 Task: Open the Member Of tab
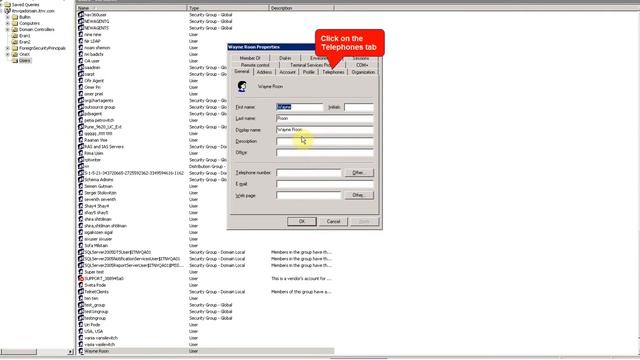click(x=250, y=58)
